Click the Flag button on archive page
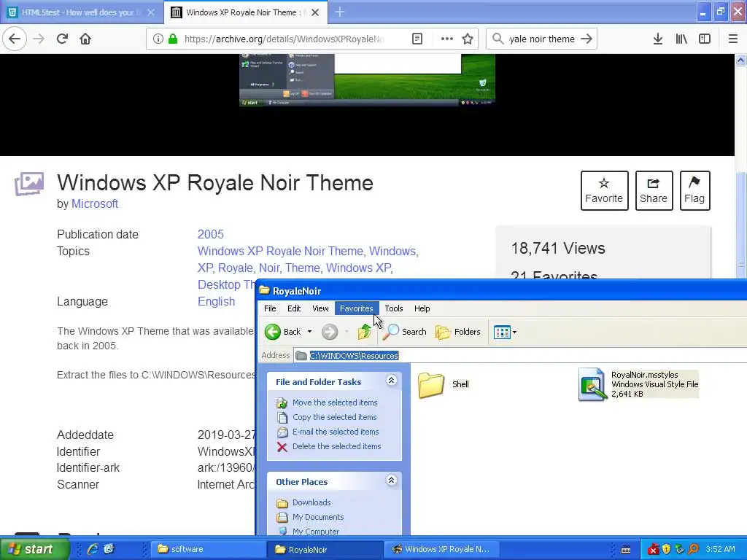Image resolution: width=747 pixels, height=560 pixels. point(694,190)
